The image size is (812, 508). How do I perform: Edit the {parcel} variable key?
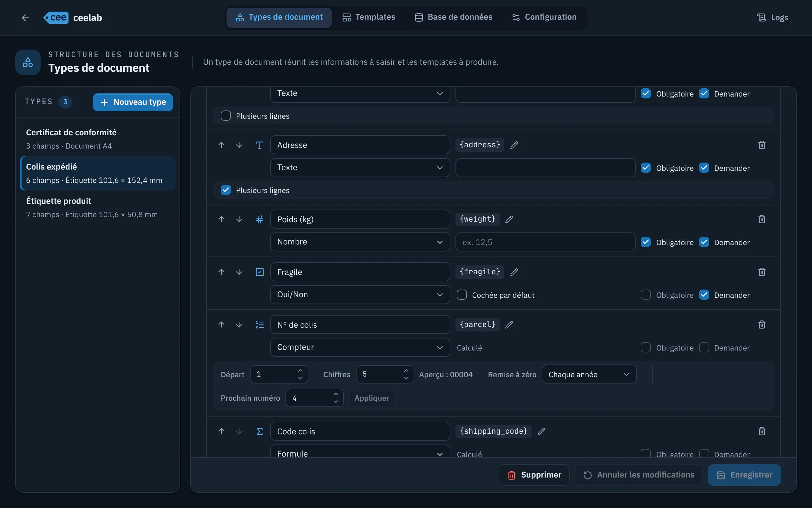pos(509,324)
